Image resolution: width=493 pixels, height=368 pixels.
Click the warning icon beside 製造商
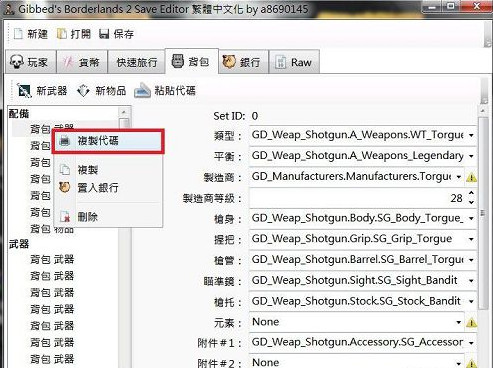(471, 177)
